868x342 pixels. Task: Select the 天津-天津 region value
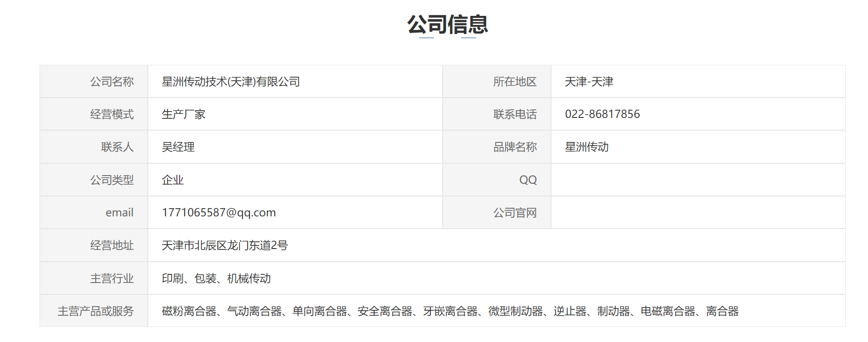coord(589,82)
